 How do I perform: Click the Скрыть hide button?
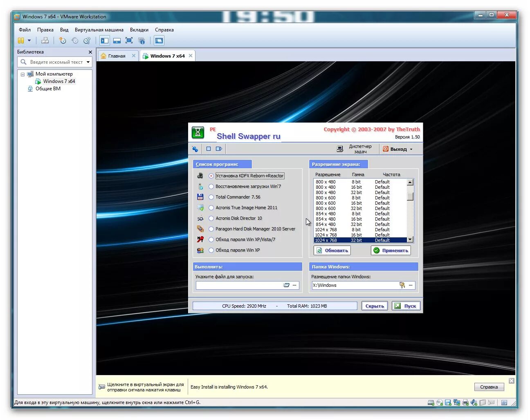pos(375,306)
